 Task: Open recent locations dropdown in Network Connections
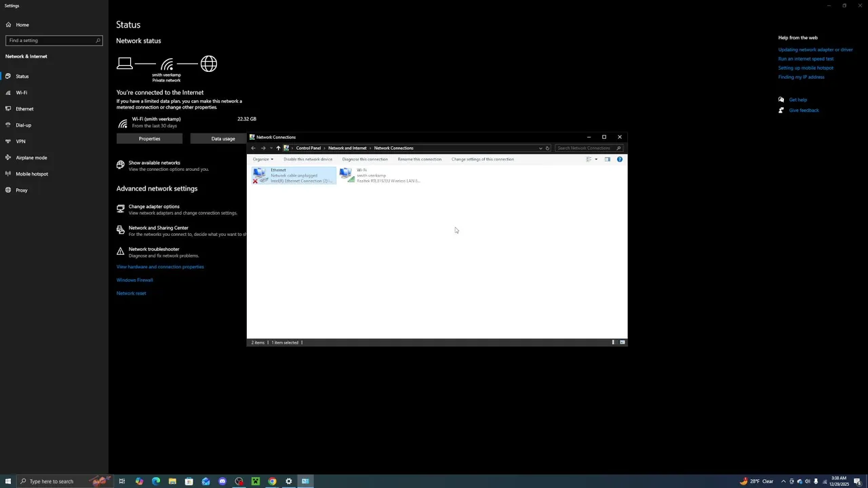[271, 148]
